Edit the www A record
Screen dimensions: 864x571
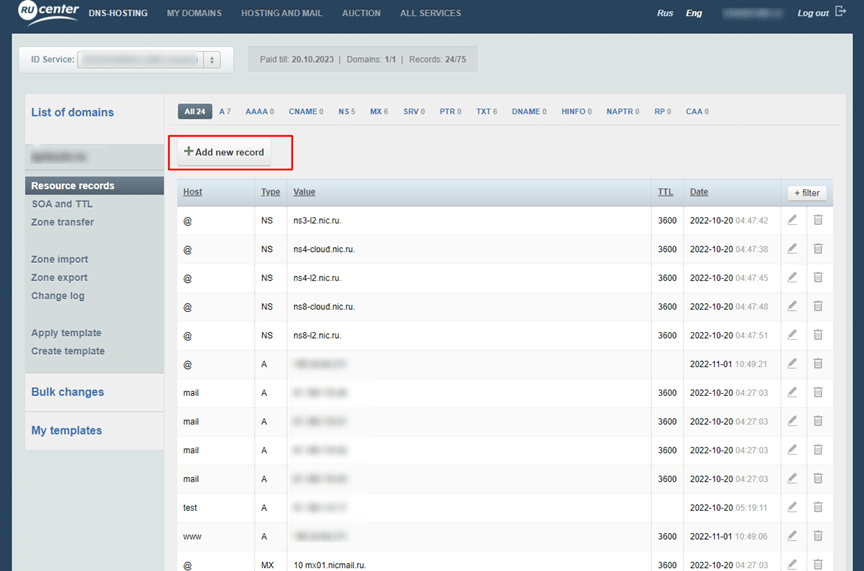(x=792, y=535)
